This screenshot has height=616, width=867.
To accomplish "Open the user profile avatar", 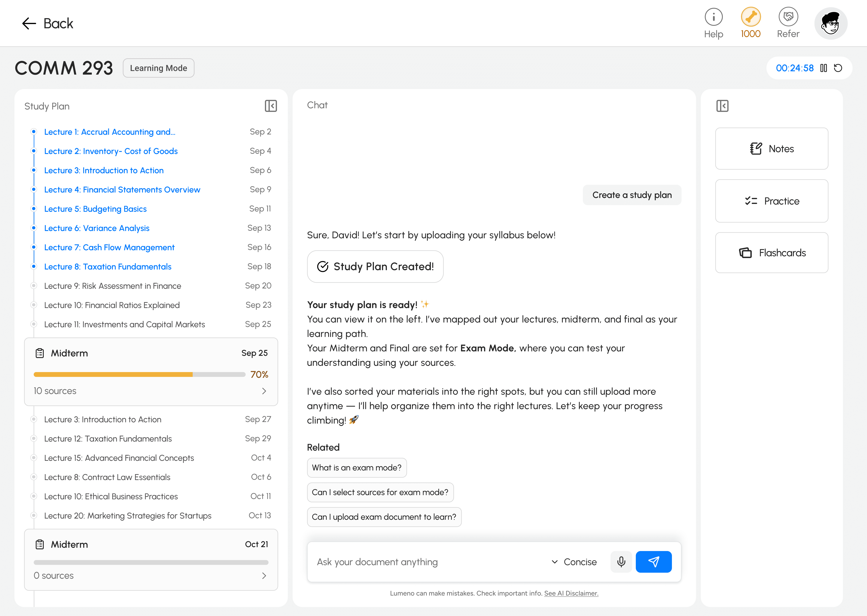I will pos(831,23).
